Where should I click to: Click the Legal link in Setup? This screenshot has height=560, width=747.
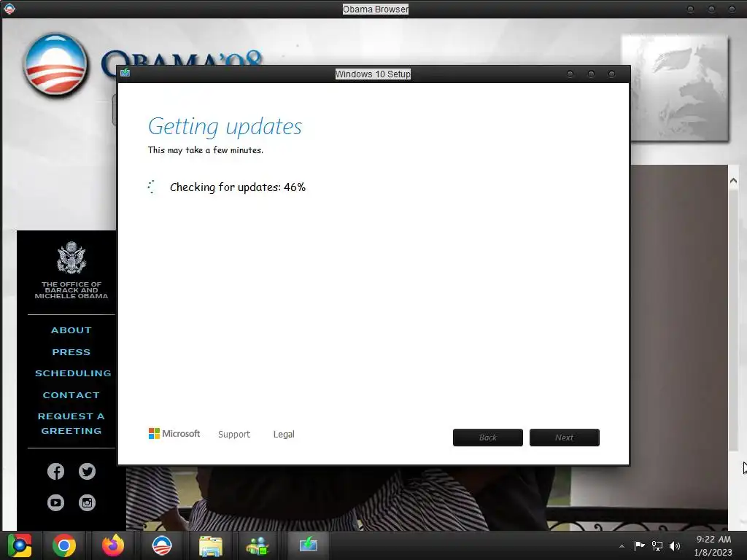284,435
